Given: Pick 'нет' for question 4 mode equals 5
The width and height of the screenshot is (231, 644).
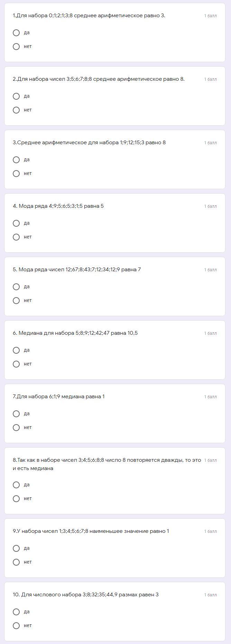Looking at the screenshot, I should [x=16, y=237].
